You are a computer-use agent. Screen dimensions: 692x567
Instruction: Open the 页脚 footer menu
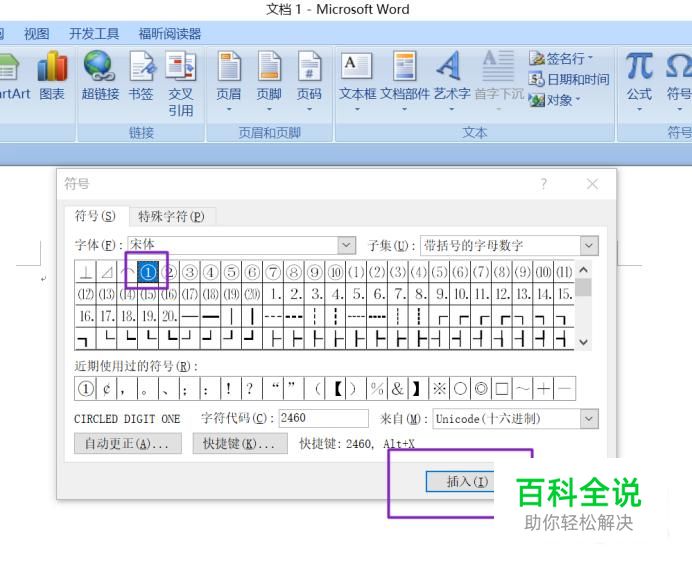pos(269,82)
